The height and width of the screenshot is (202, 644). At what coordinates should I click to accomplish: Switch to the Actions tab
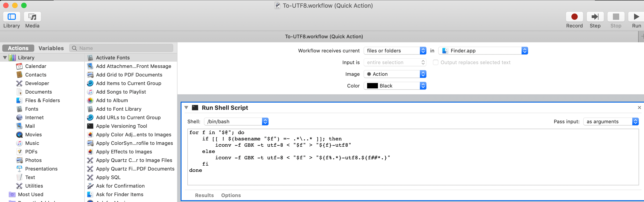(18, 48)
